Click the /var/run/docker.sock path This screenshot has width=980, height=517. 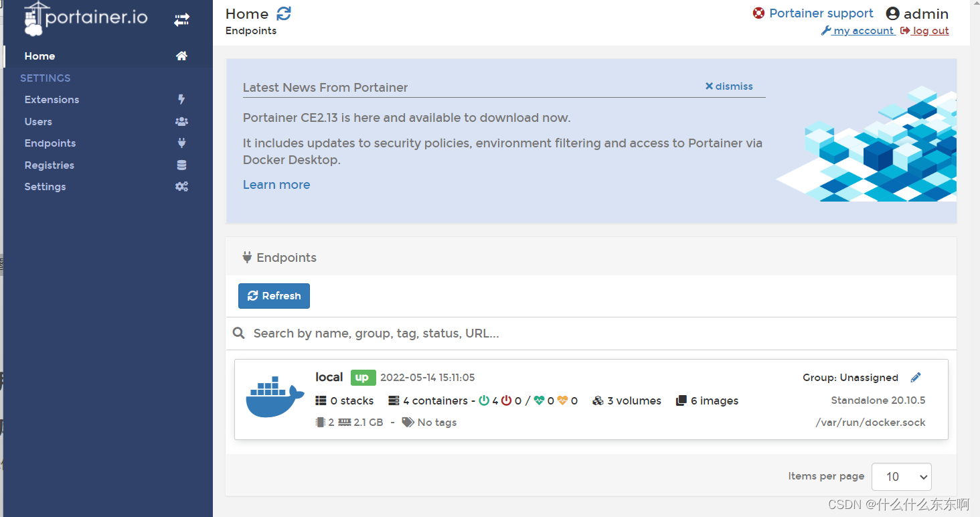click(870, 423)
